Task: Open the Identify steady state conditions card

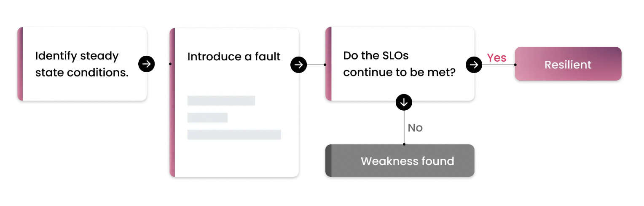Action: [82, 64]
